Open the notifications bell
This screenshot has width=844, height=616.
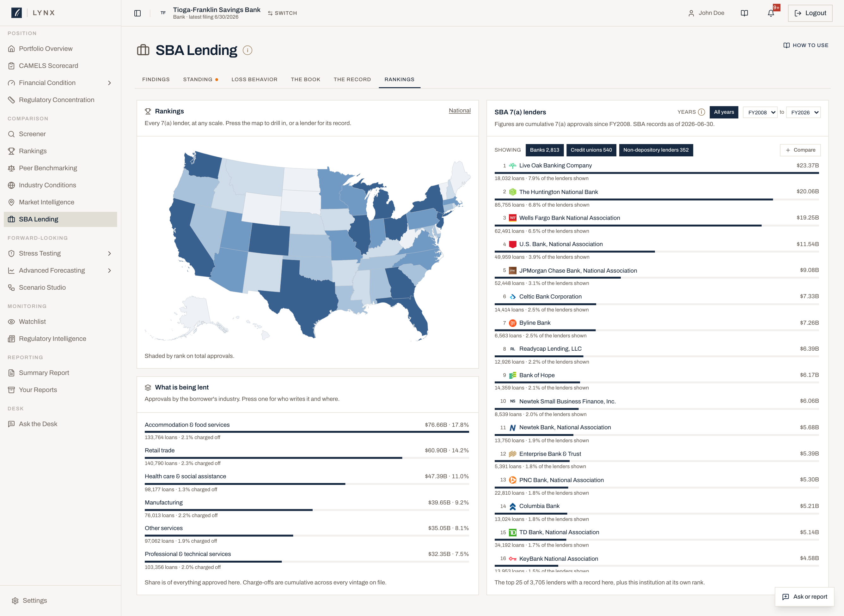tap(771, 13)
